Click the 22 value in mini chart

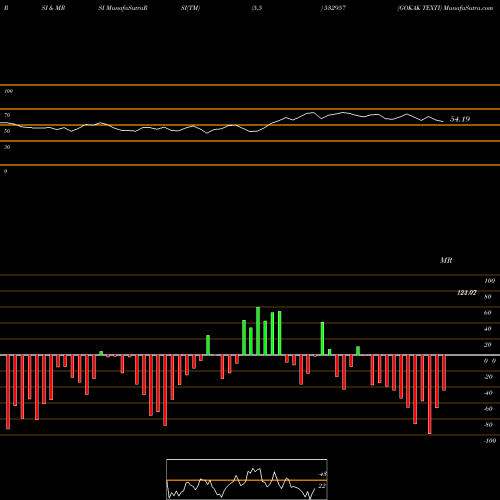point(322,486)
